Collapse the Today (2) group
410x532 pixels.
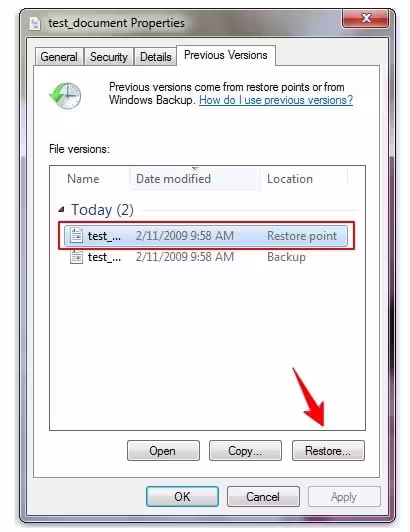pyautogui.click(x=61, y=210)
